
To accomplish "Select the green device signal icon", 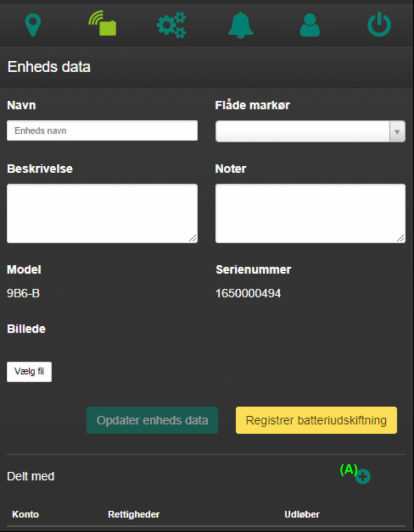I will [x=102, y=23].
